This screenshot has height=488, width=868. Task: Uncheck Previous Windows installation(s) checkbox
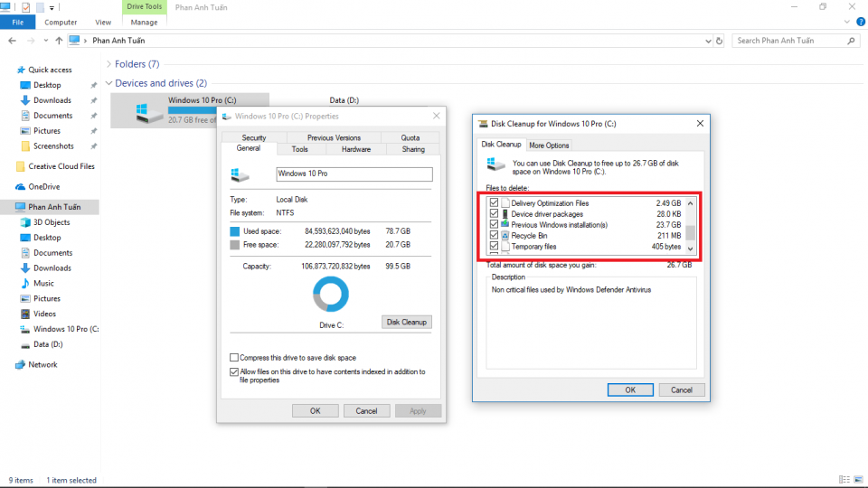coord(494,225)
